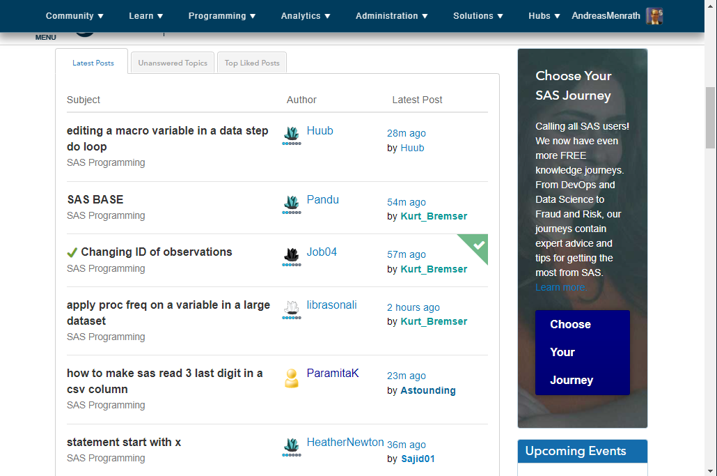717x476 pixels.
Task: Open AndreasMenrath user profile name
Action: click(x=605, y=16)
